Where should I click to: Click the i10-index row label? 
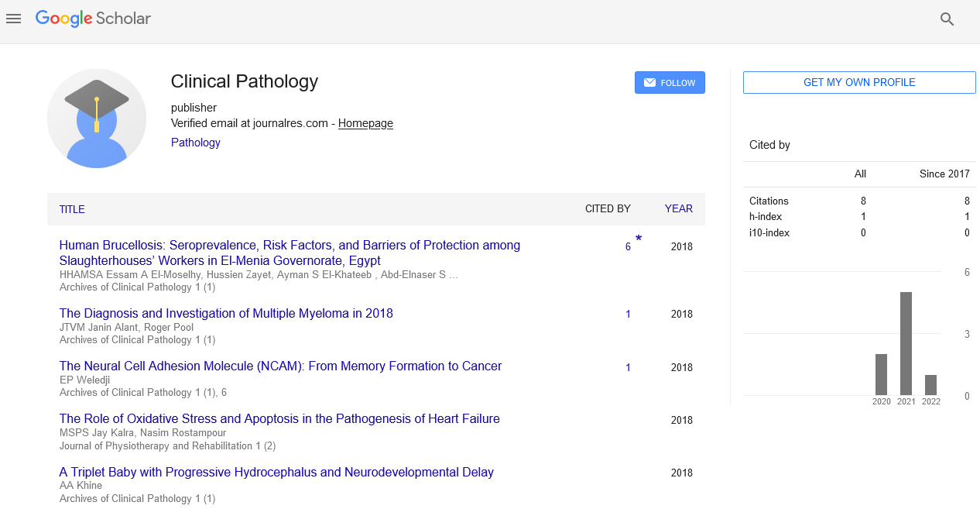pos(769,233)
